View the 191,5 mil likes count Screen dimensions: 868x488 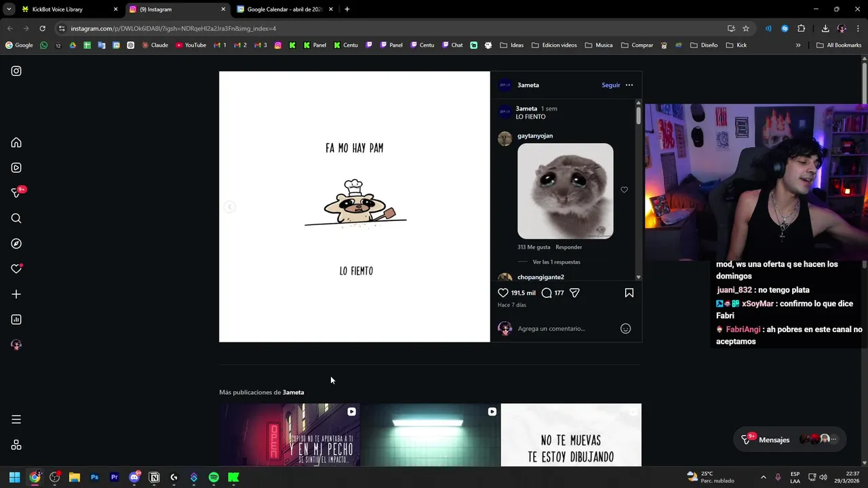coord(524,293)
